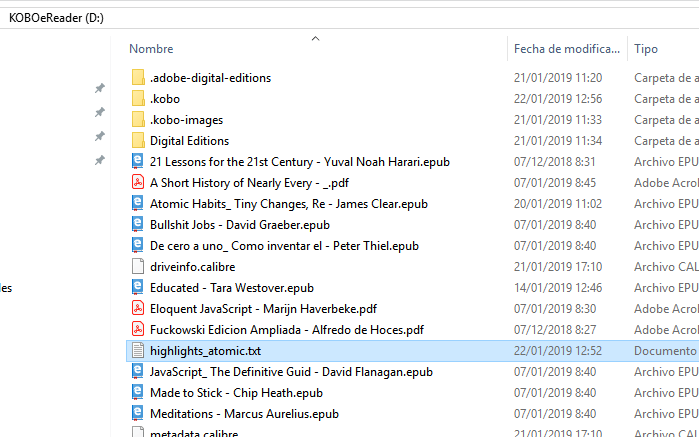The width and height of the screenshot is (699, 437).
Task: Click the Made to Stick epub icon
Action: click(x=138, y=392)
